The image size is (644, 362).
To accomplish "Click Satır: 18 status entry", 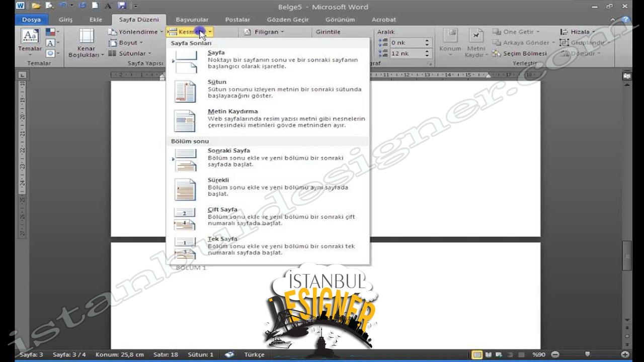I will [x=166, y=354].
